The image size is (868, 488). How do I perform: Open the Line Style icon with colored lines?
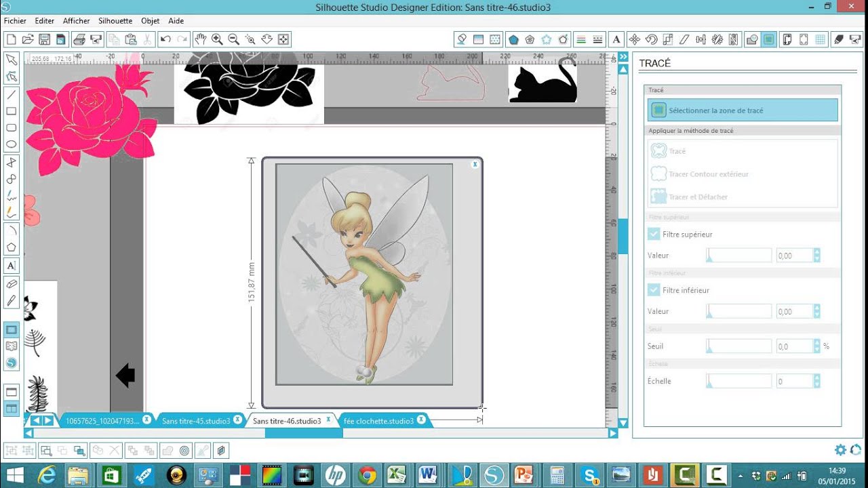pos(580,39)
